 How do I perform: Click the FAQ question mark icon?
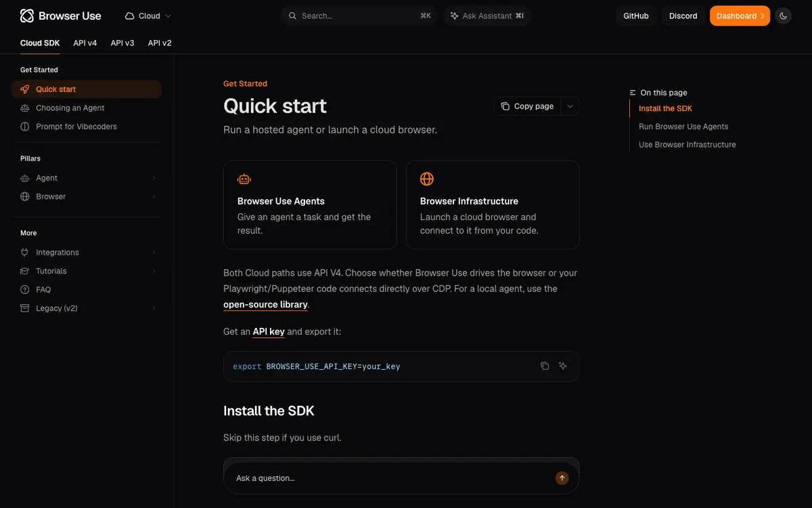25,290
